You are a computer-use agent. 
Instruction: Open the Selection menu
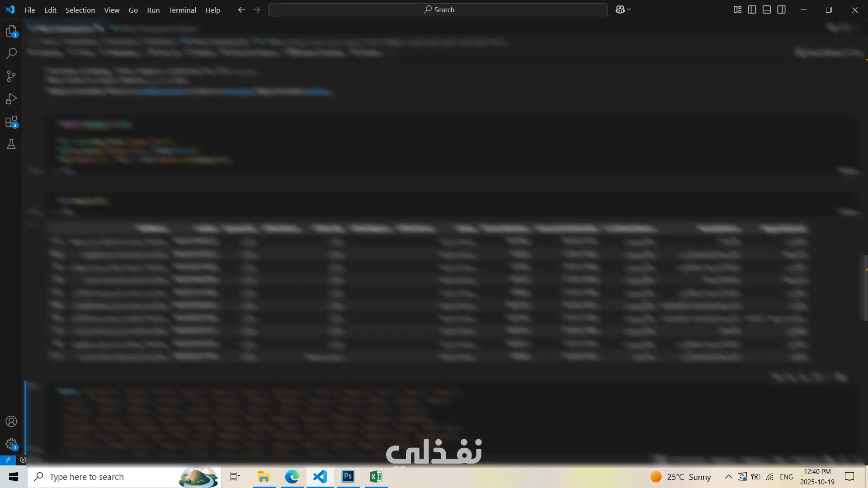click(x=80, y=10)
